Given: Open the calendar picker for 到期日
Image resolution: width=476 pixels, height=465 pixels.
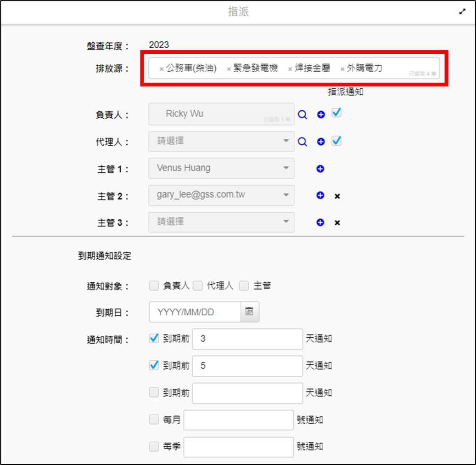Looking at the screenshot, I should click(249, 312).
